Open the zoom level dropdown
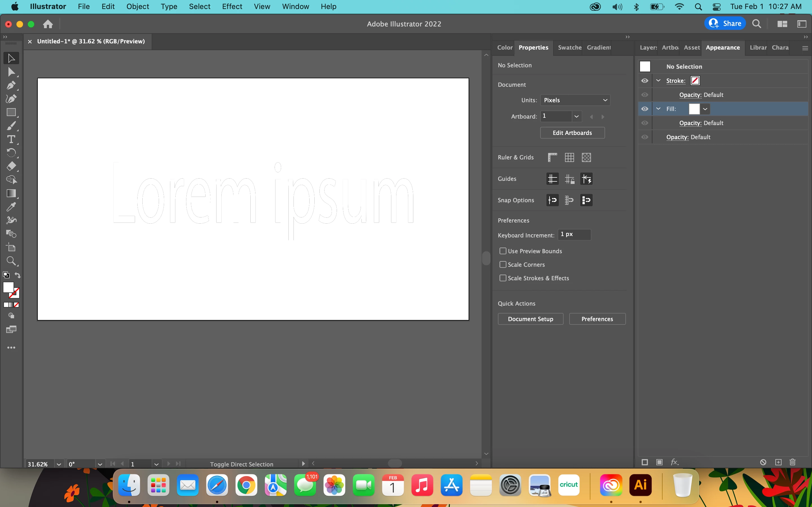The height and width of the screenshot is (507, 812). [x=59, y=464]
